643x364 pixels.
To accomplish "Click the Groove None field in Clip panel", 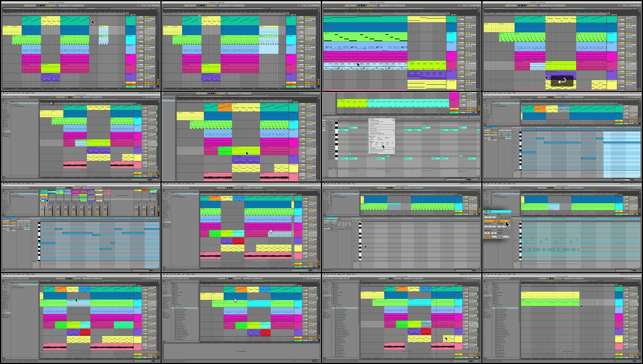I will click(504, 233).
